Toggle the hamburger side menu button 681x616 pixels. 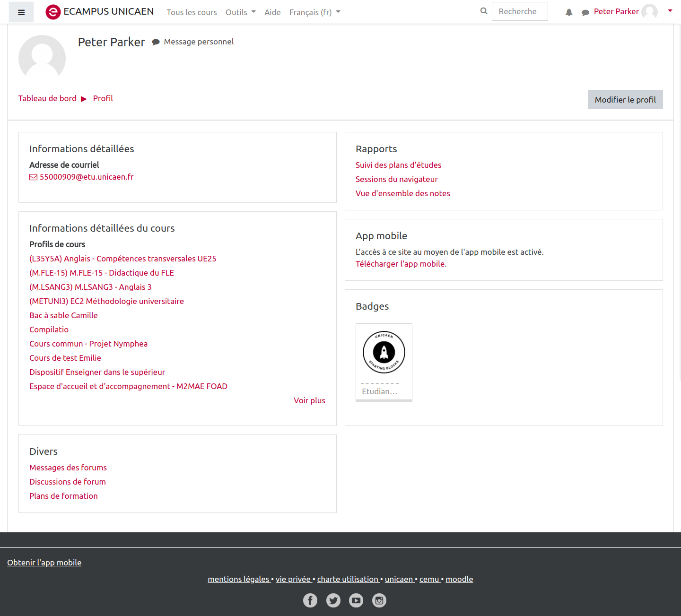(x=21, y=12)
